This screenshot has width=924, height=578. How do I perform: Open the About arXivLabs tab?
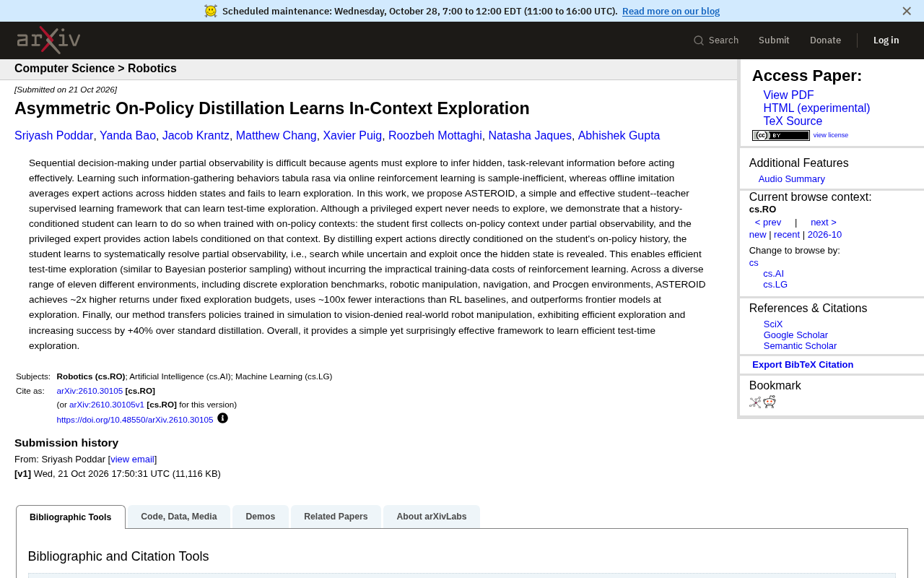[x=432, y=517]
